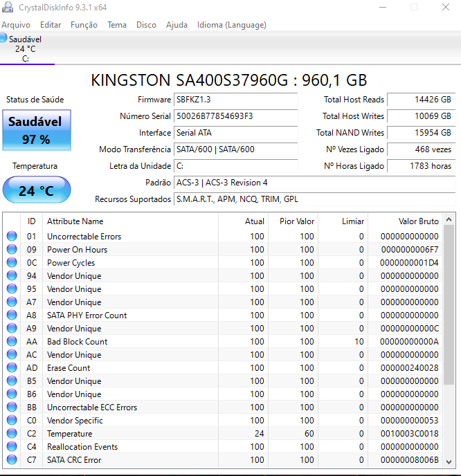
Task: Click status orb for Temperature C2 row
Action: pyautogui.click(x=12, y=433)
